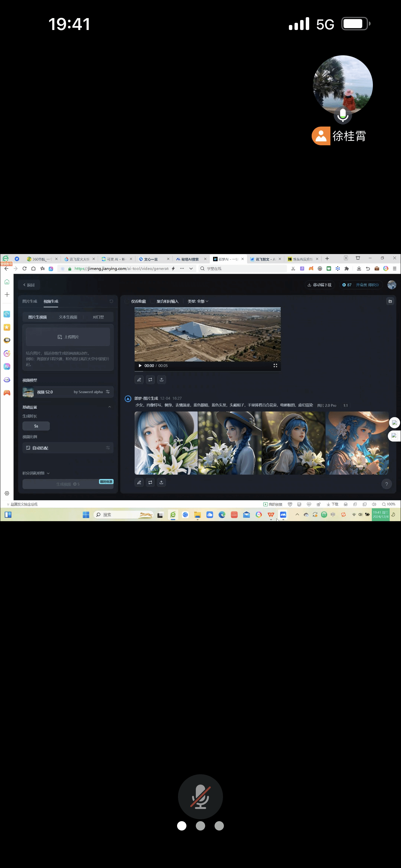This screenshot has height=868, width=401.
Task: Switch to the 图片生成 tab
Action: click(30, 301)
